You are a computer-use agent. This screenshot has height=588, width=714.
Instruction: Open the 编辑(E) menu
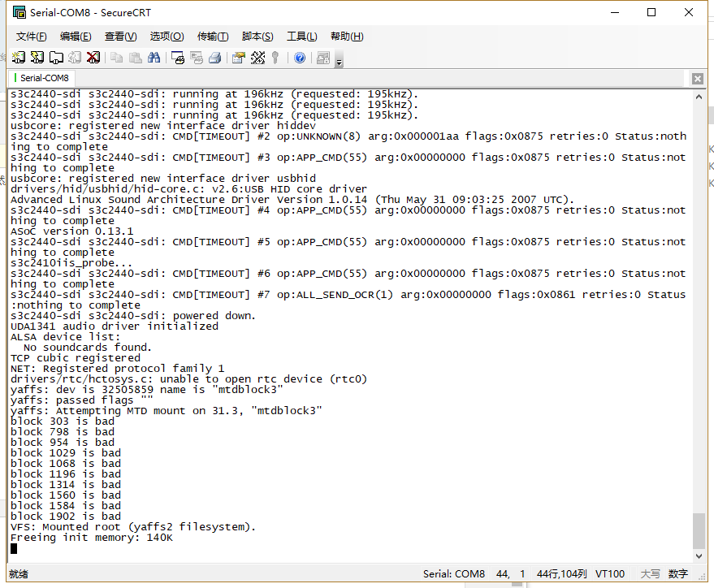[x=76, y=37]
